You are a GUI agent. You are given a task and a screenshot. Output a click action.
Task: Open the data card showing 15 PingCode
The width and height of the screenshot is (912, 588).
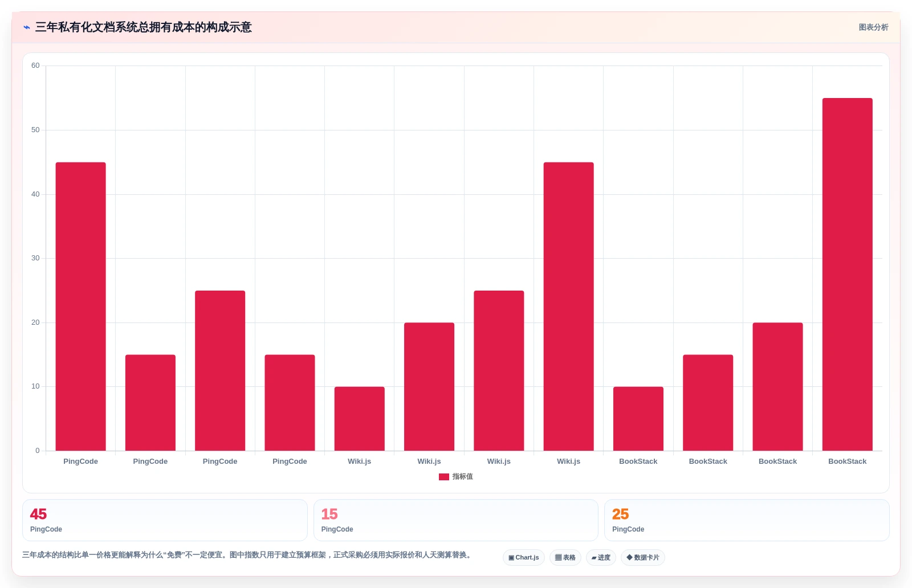[456, 520]
